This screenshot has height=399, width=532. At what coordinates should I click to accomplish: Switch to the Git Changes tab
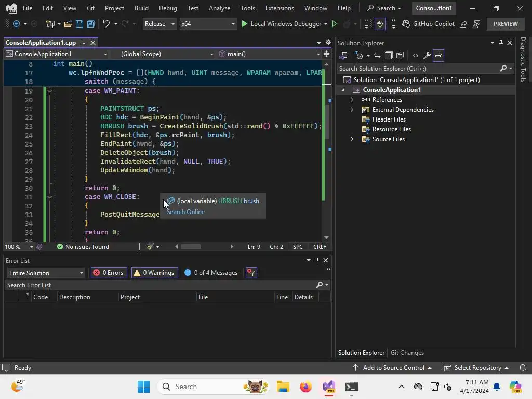click(x=407, y=353)
